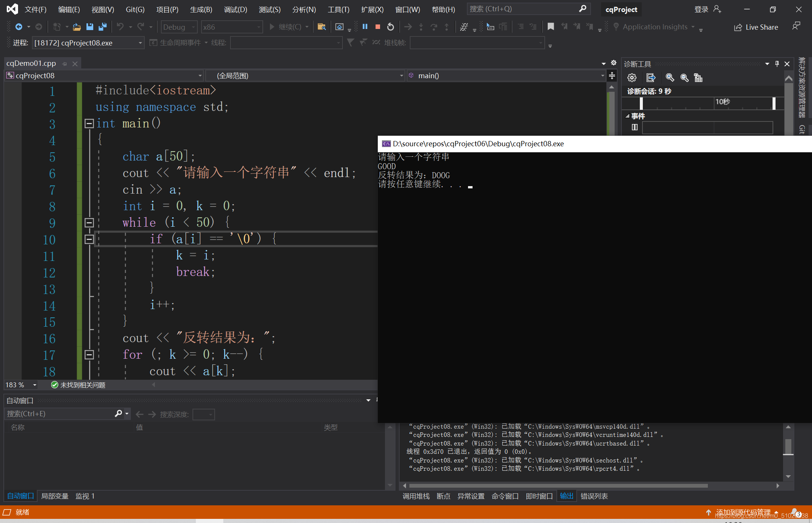Open the Debug menu (调试)

tap(236, 9)
